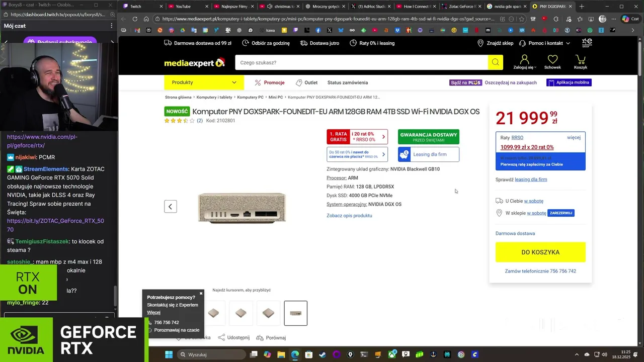Open Twitch chat options three-dot menu
The width and height of the screenshot is (644, 362).
click(112, 26)
